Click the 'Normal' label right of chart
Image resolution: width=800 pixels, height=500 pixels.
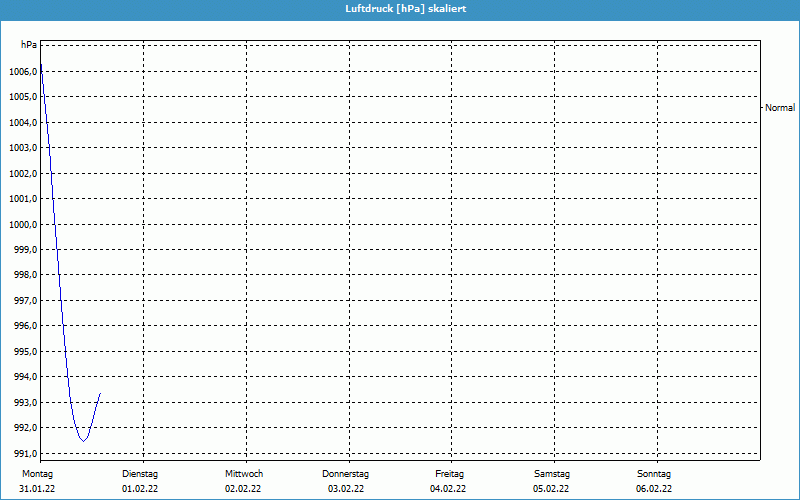(x=779, y=107)
